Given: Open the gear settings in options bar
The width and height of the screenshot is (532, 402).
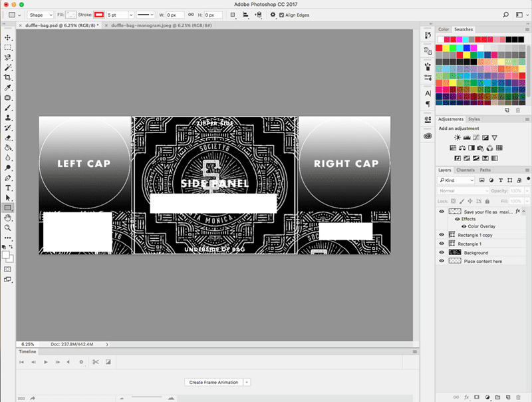Looking at the screenshot, I should [x=273, y=15].
